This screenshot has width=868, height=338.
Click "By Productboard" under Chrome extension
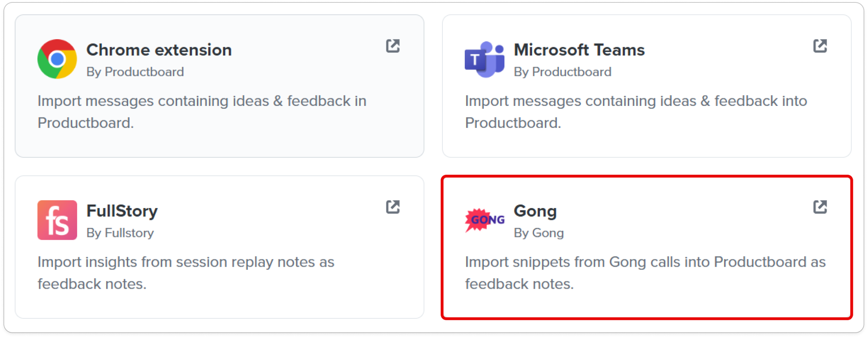tap(135, 72)
